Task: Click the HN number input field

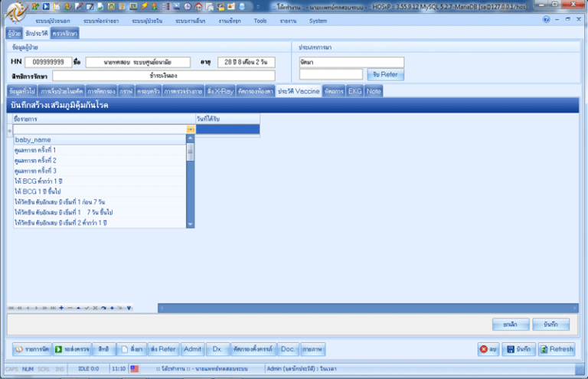Action: coord(48,62)
